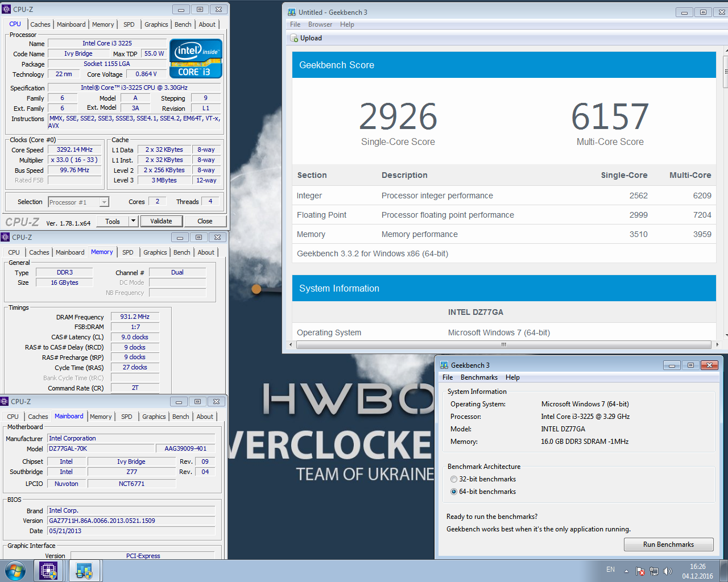The width and height of the screenshot is (728, 582).
Task: Click the Floating Point row in the results table
Action: click(504, 215)
